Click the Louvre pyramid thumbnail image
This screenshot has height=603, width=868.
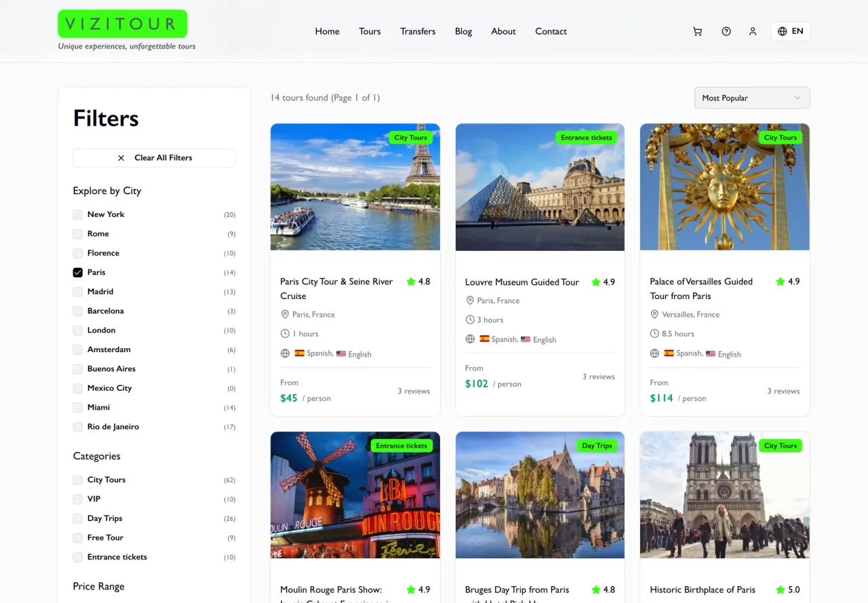point(540,187)
